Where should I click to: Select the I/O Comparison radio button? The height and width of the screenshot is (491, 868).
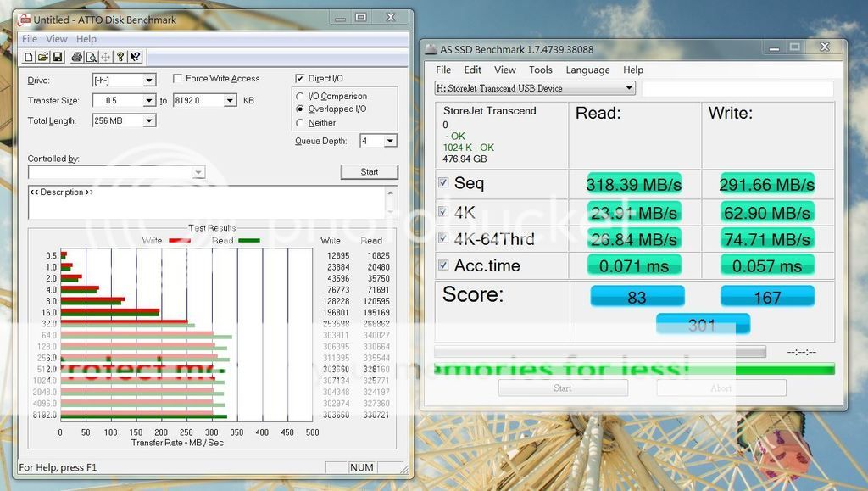[x=299, y=97]
